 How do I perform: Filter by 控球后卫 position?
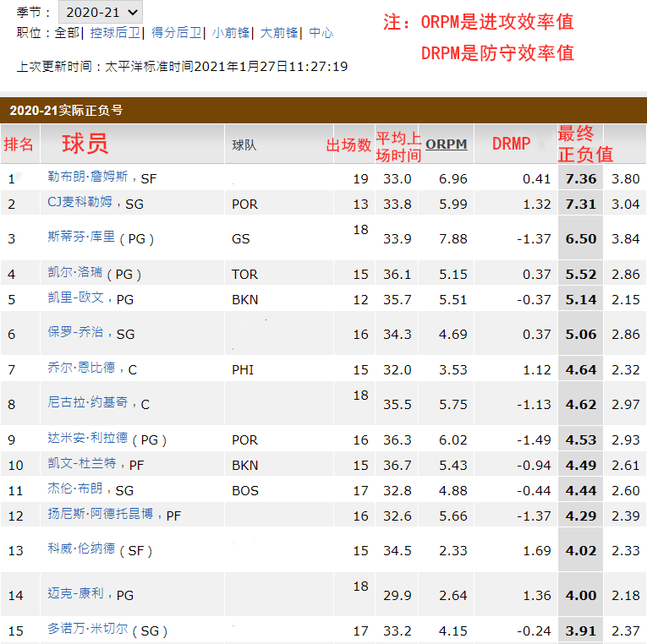coord(117,33)
